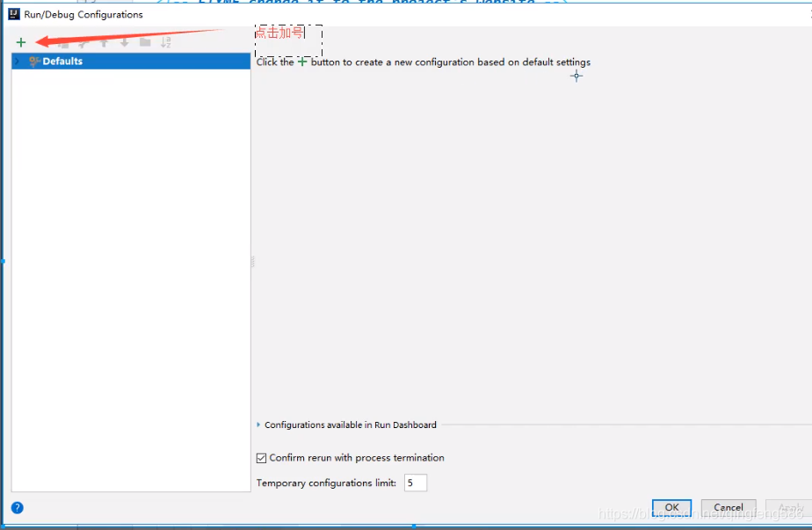Click the Create New Folder toolbar icon
This screenshot has width=812, height=530.
[145, 42]
